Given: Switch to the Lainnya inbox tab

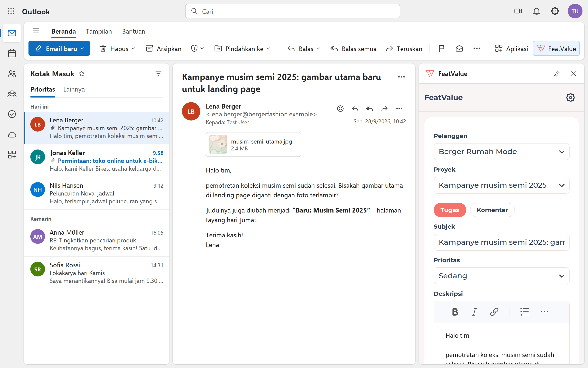Looking at the screenshot, I should tap(74, 89).
